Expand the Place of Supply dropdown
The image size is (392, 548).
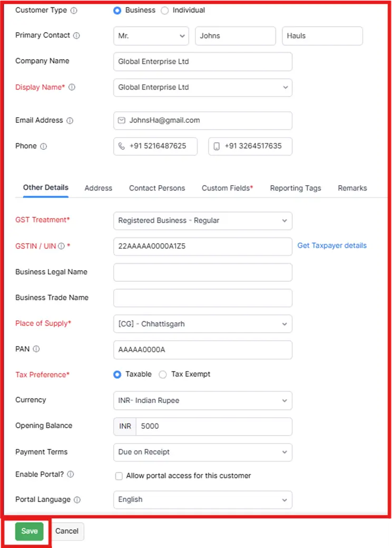pos(202,324)
